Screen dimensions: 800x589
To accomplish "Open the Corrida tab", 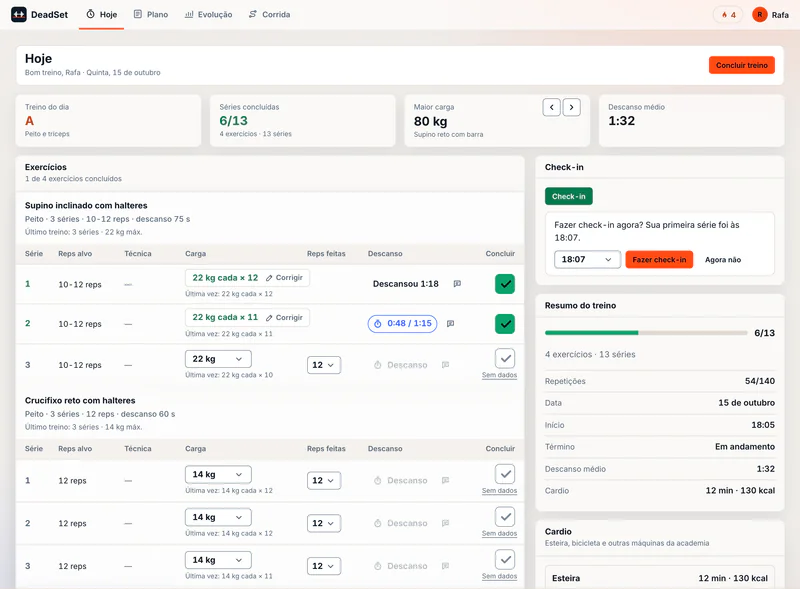I will pyautogui.click(x=269, y=15).
